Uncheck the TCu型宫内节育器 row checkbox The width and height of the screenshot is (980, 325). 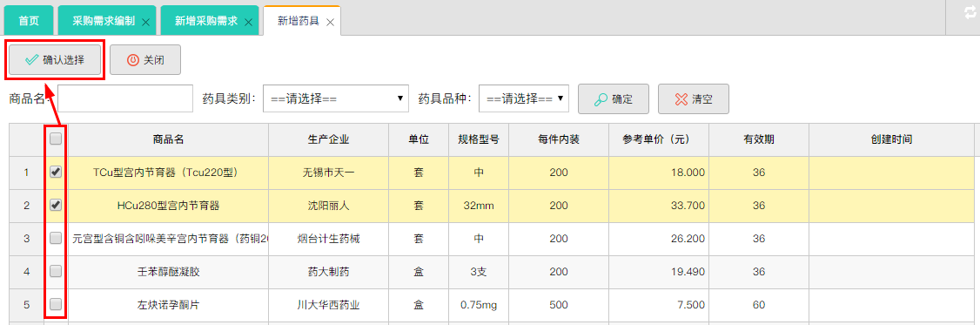pos(56,172)
